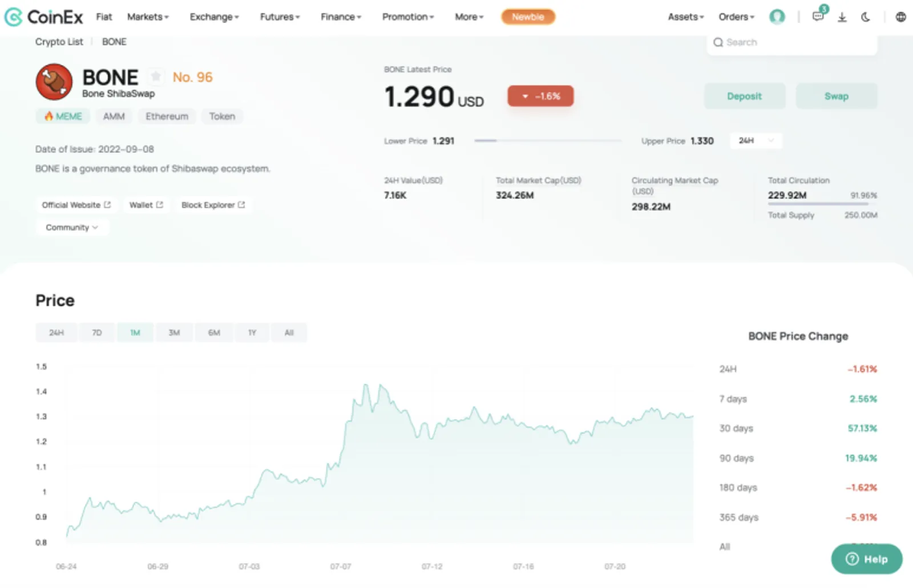Open the 24H price range dropdown
Image resolution: width=913 pixels, height=588 pixels.
(x=756, y=141)
